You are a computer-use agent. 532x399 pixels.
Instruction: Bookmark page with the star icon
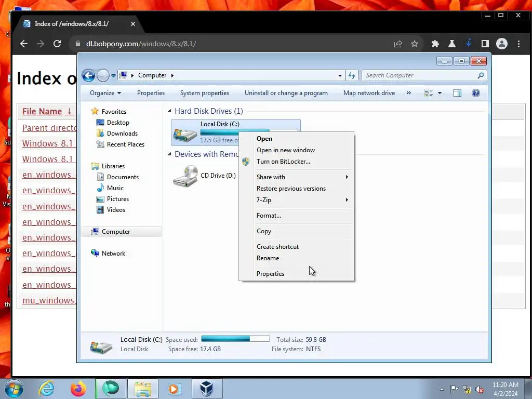click(414, 44)
